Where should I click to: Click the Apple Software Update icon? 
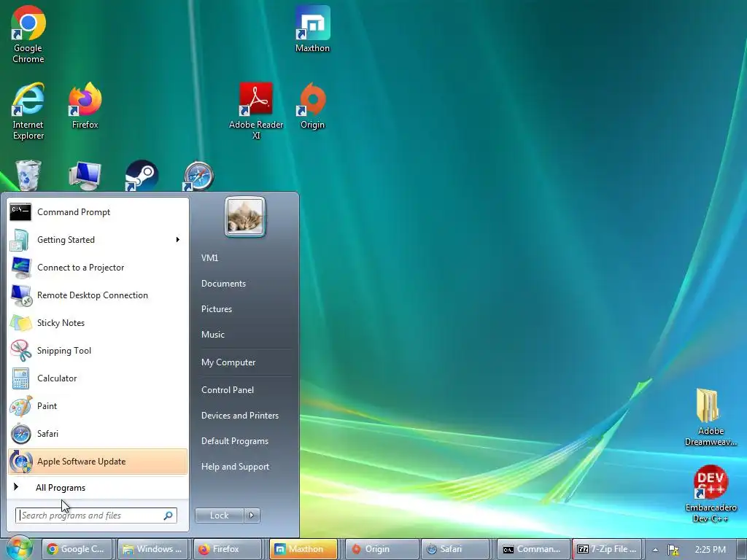pos(20,461)
